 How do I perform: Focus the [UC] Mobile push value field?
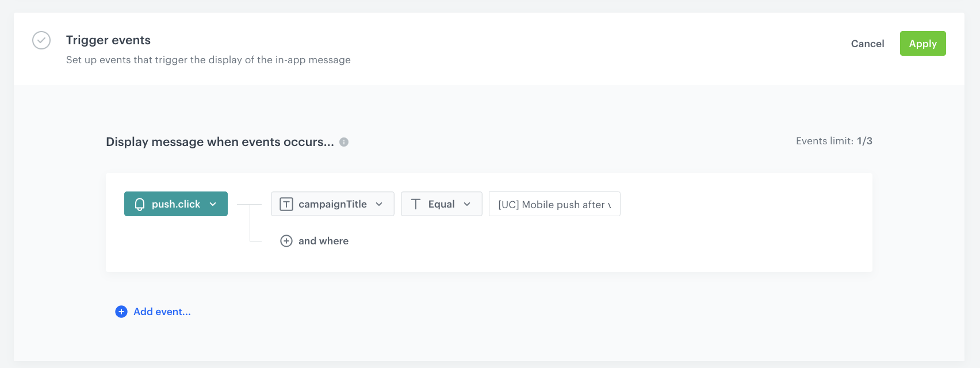point(554,204)
